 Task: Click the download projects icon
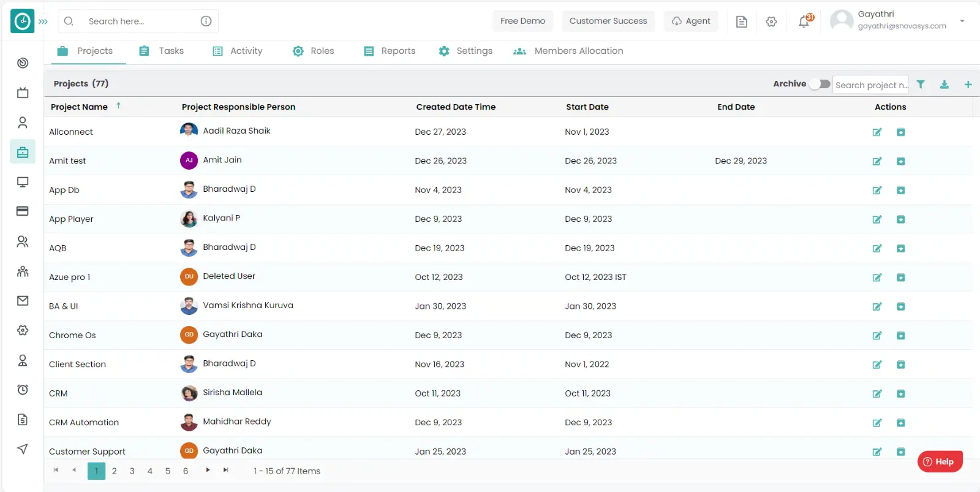944,85
